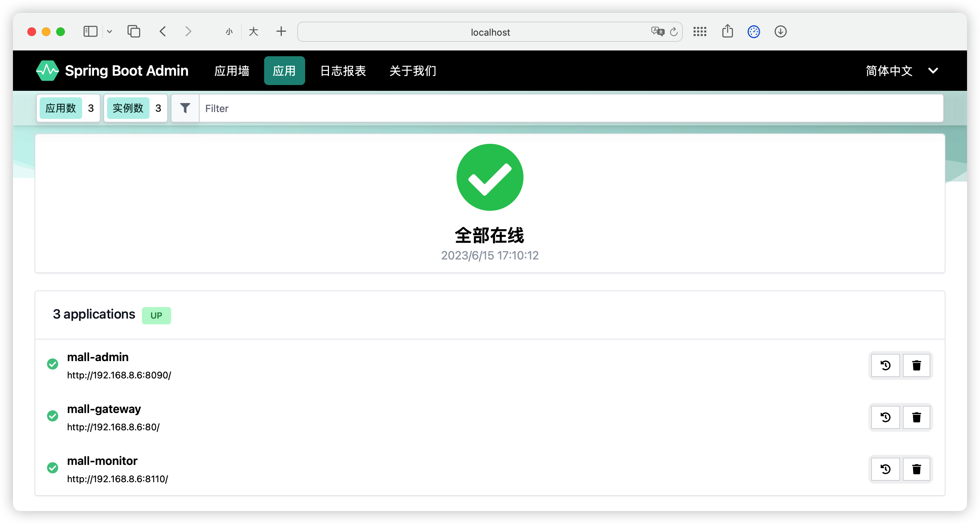Click green status check beside mall-admin
980x524 pixels.
53,364
